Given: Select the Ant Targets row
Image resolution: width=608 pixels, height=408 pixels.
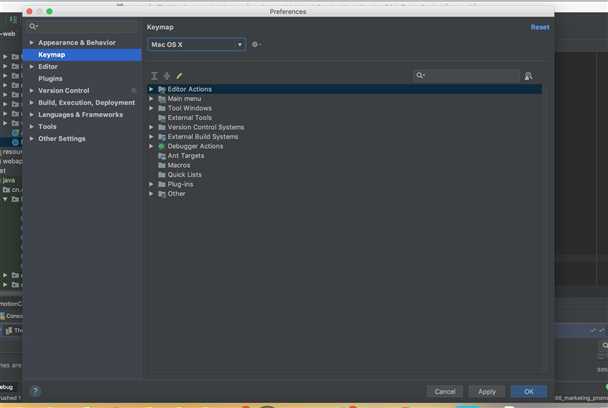Looking at the screenshot, I should [345, 156].
